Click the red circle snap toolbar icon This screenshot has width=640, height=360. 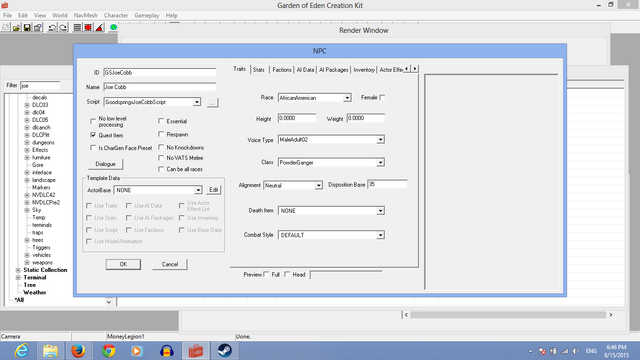pyautogui.click(x=88, y=28)
